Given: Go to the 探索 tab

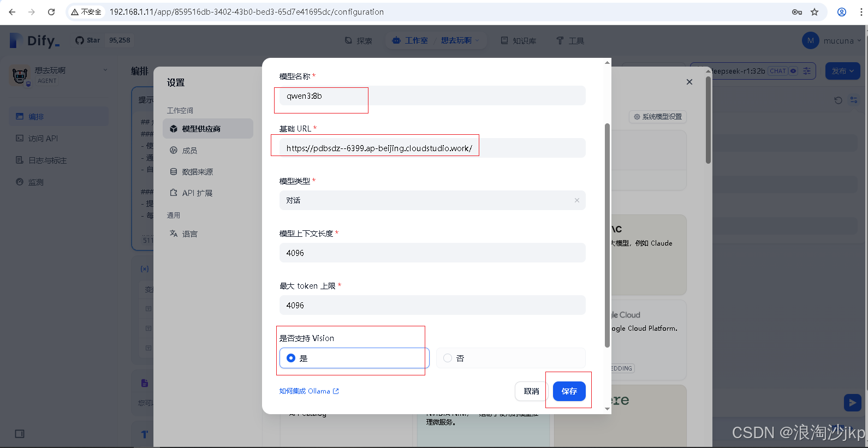Looking at the screenshot, I should coord(359,40).
